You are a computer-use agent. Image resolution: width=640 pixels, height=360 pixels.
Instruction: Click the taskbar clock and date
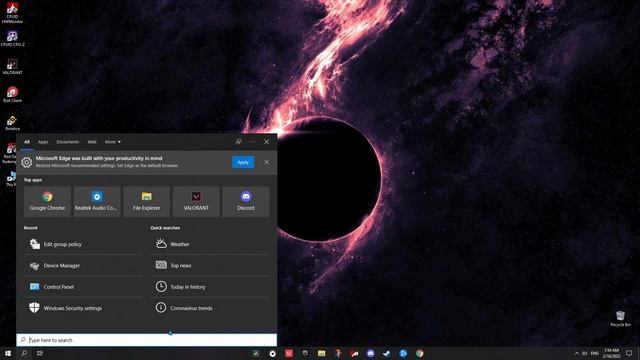[x=611, y=353]
